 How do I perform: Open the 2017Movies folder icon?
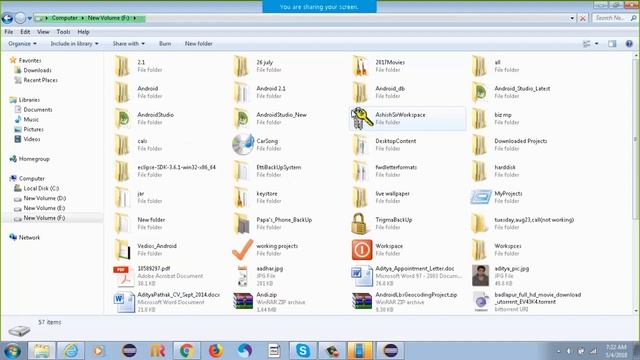(360, 66)
